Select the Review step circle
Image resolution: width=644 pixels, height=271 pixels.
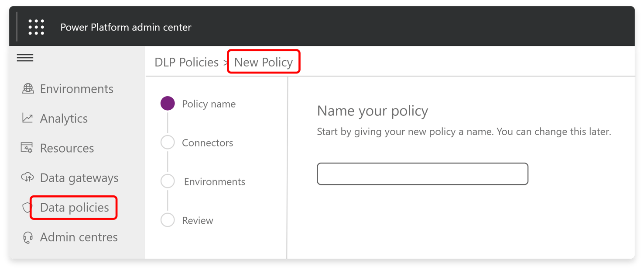pos(168,220)
